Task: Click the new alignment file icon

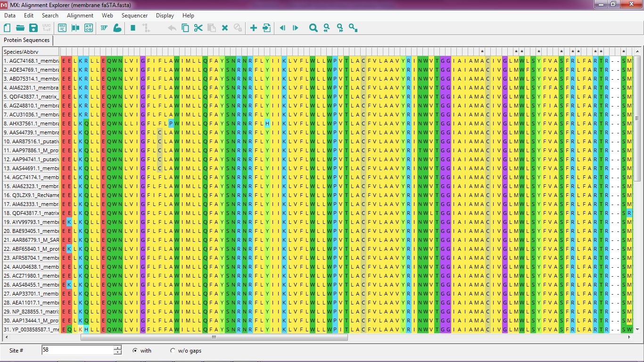Action: (x=7, y=28)
